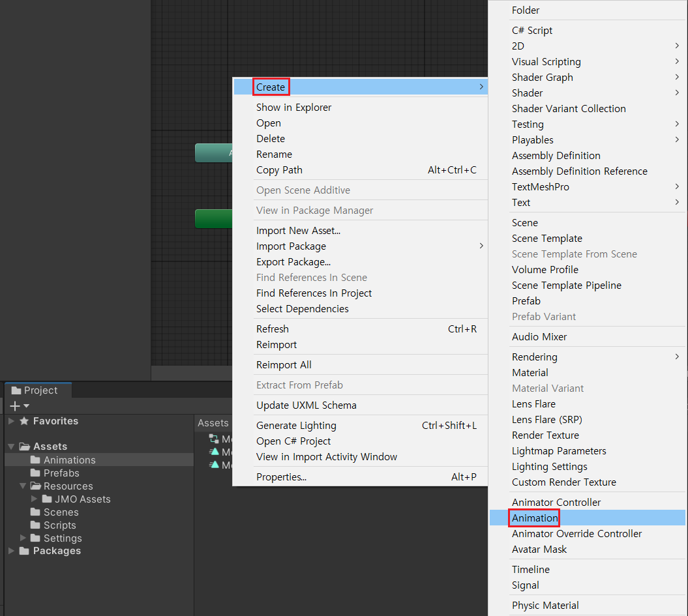The width and height of the screenshot is (688, 616).
Task: Expand the Packages tree node
Action: [11, 551]
